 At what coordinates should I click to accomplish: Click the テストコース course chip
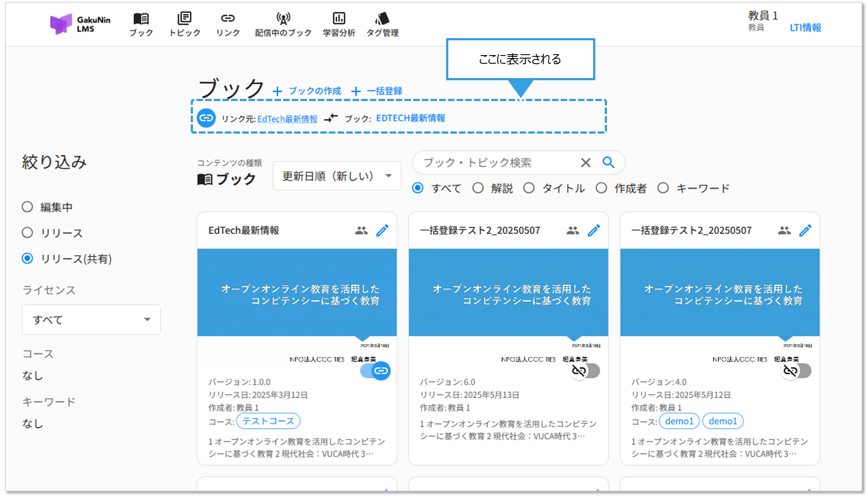pyautogui.click(x=268, y=421)
